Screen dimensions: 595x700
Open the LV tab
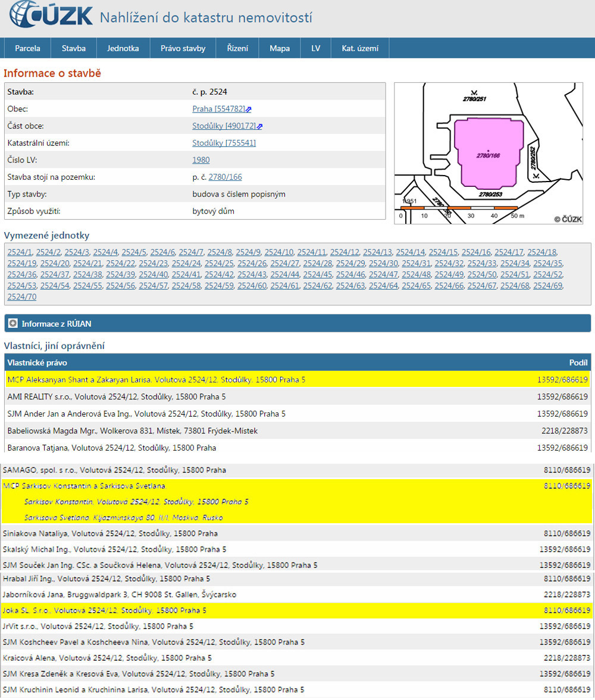(x=315, y=48)
